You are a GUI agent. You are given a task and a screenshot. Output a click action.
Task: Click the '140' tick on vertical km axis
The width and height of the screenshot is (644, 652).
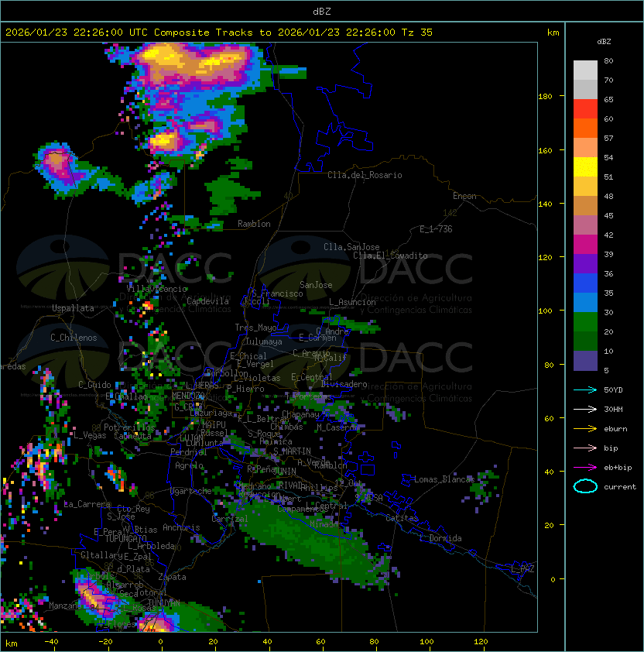(545, 204)
